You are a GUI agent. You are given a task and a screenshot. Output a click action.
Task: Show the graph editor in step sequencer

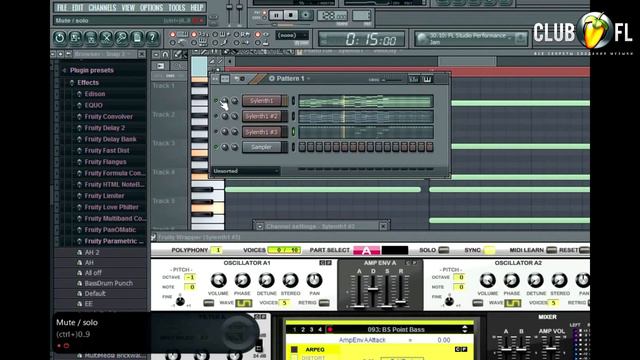tap(413, 79)
